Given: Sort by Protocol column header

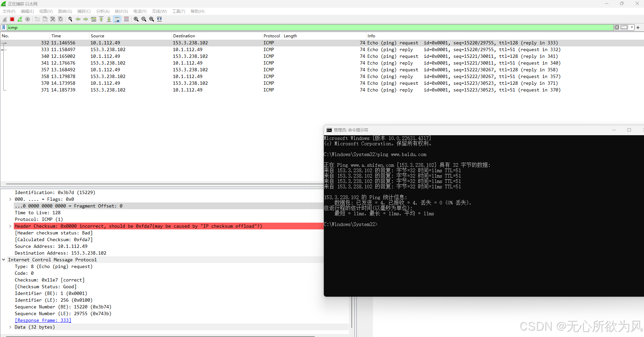Looking at the screenshot, I should click(x=272, y=36).
